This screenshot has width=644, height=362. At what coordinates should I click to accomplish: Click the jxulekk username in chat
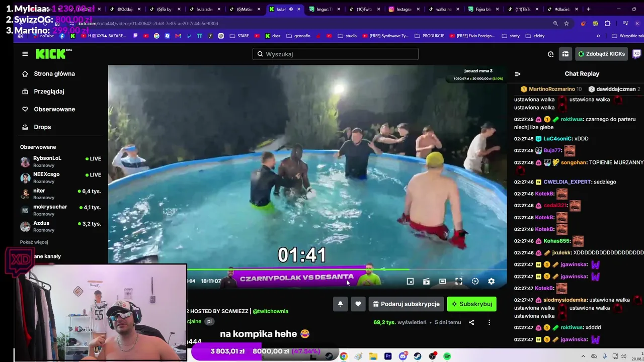pos(561,253)
